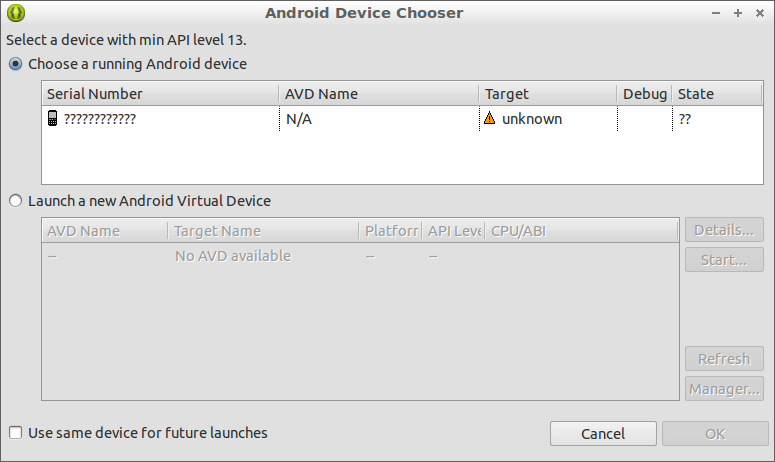Sort devices by Serial Number column

click(x=160, y=94)
